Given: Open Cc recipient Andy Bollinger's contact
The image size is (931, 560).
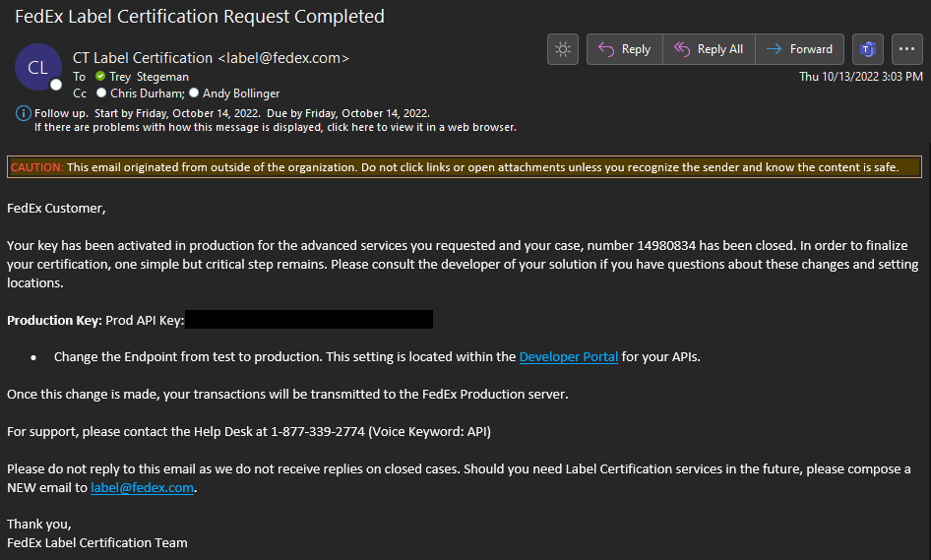Looking at the screenshot, I should coord(241,93).
